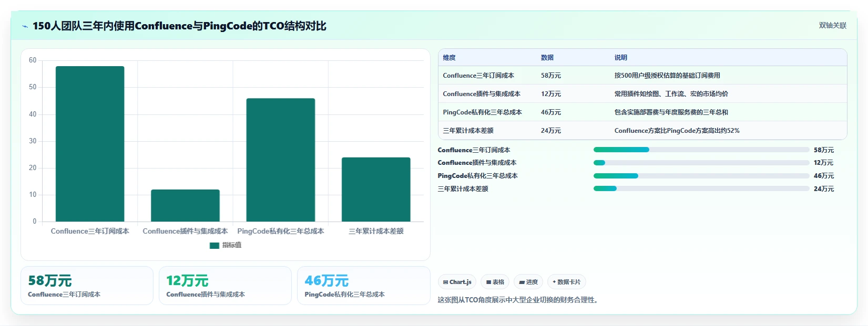
Task: Click the 三年累计成本差额 bar in chart
Action: tap(376, 190)
